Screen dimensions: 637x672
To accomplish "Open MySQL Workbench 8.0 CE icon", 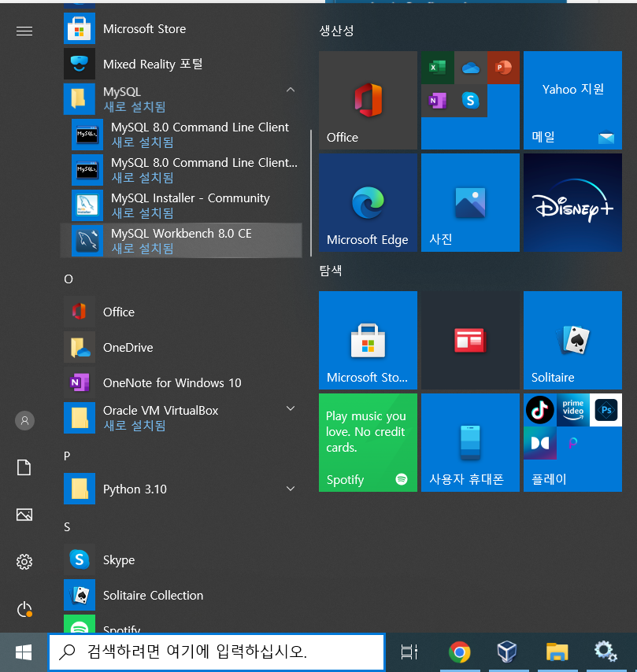I will click(87, 241).
